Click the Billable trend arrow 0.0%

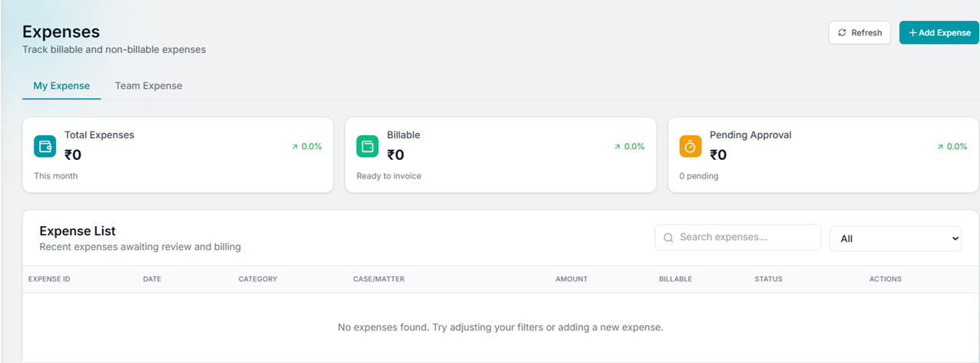[629, 146]
